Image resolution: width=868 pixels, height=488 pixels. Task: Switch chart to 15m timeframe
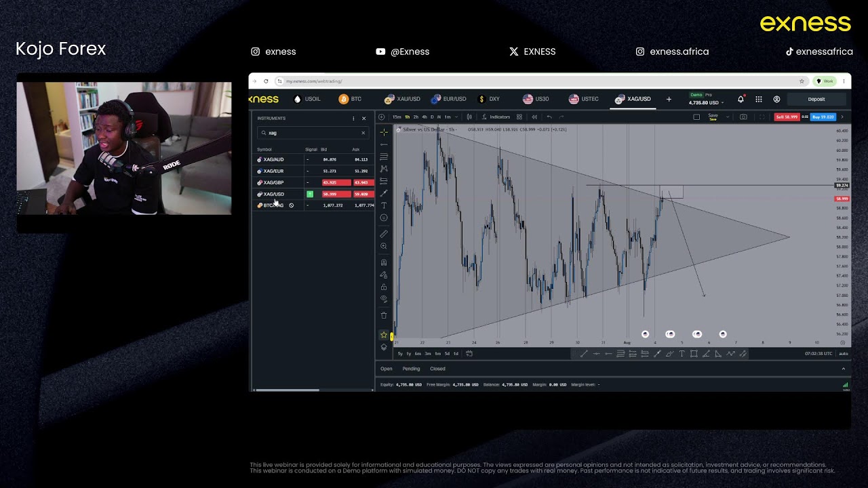coord(397,117)
